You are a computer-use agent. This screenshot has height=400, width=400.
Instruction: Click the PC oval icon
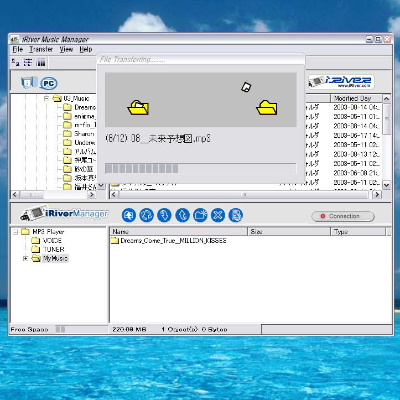(x=49, y=83)
